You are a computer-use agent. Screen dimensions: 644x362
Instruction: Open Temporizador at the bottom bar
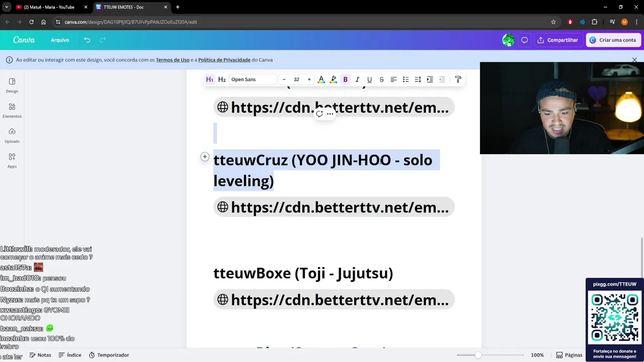point(109,355)
